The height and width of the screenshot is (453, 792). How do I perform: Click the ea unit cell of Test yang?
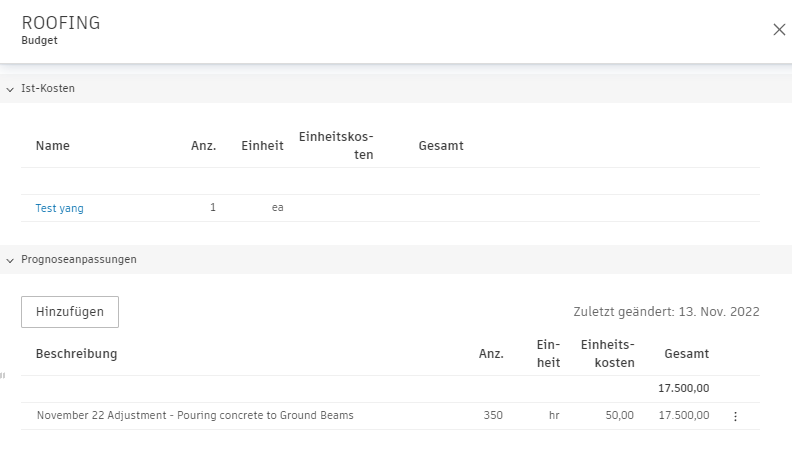277,208
